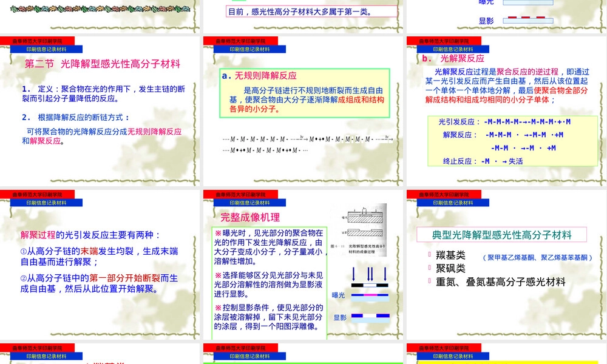Click the heading 完整成像机理

(x=250, y=217)
